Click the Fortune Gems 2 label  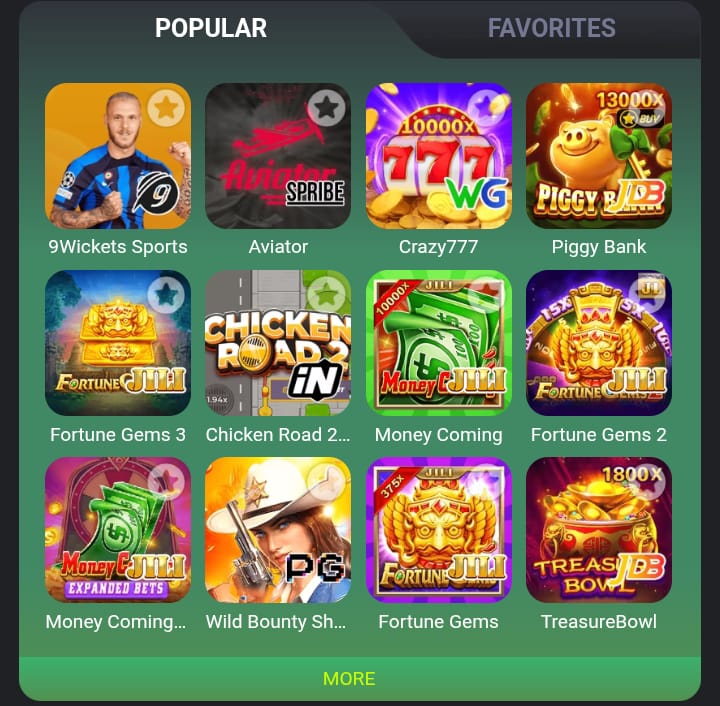coord(599,435)
